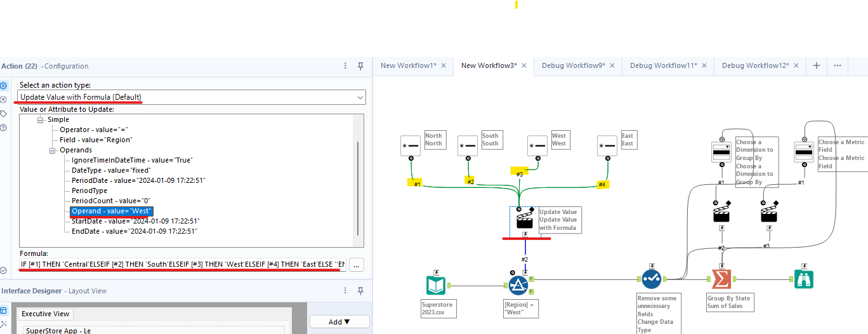Select the North radio button tool
Screen dimensions: 868x334
[411, 145]
